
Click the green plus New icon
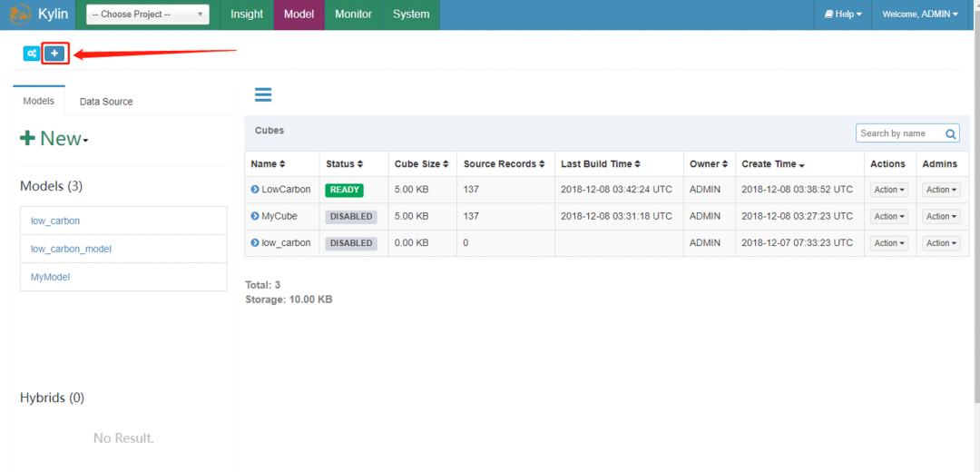coord(27,138)
